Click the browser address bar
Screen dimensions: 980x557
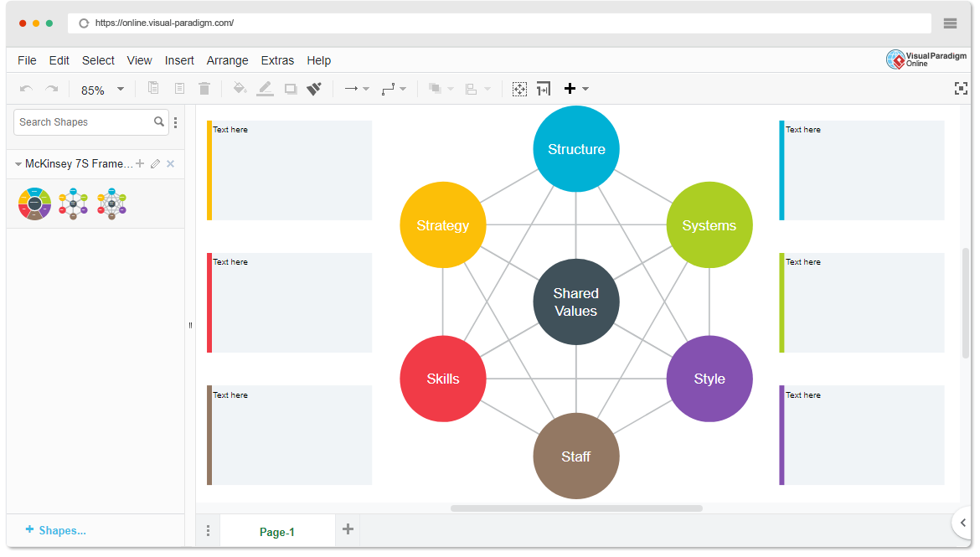tap(499, 23)
